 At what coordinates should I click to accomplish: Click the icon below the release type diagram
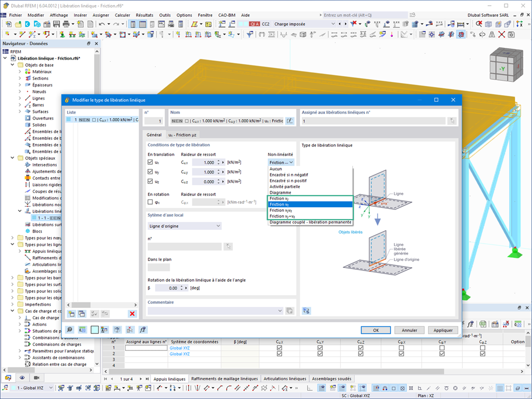(x=306, y=311)
